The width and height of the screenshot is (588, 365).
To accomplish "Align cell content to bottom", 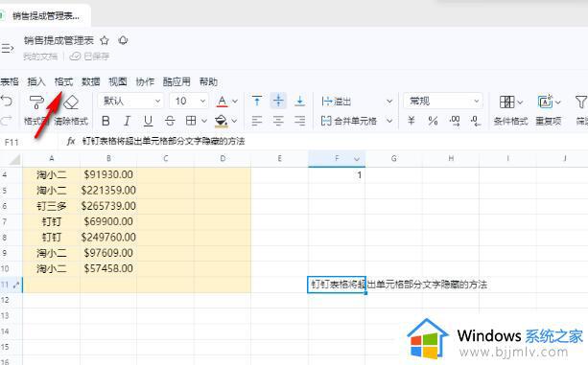I will point(299,101).
